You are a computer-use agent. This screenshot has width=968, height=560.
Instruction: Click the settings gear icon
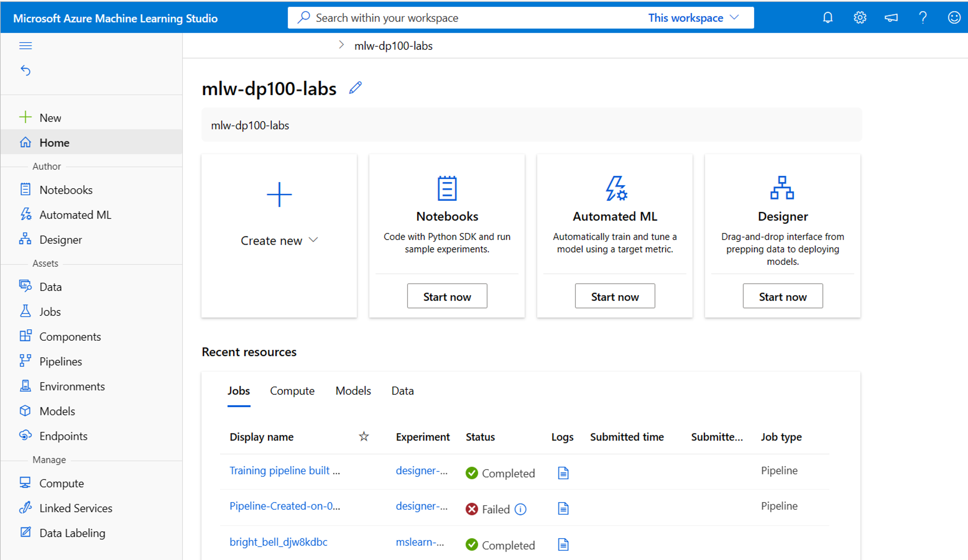click(860, 18)
